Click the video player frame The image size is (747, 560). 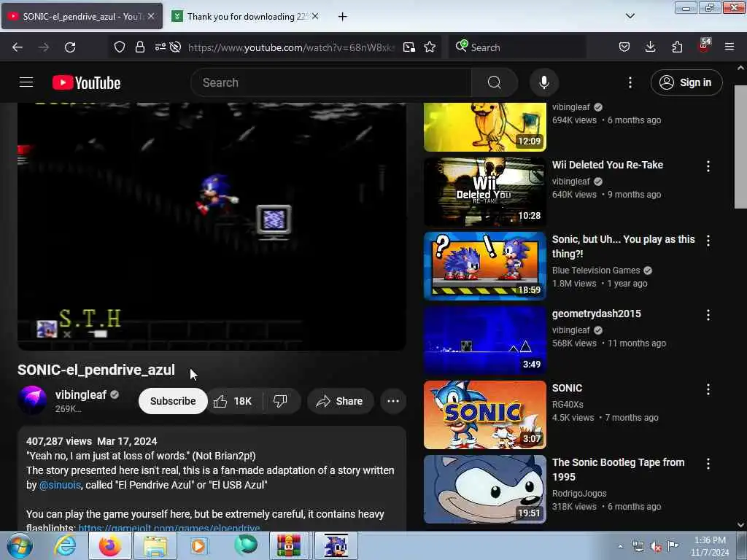coord(212,226)
